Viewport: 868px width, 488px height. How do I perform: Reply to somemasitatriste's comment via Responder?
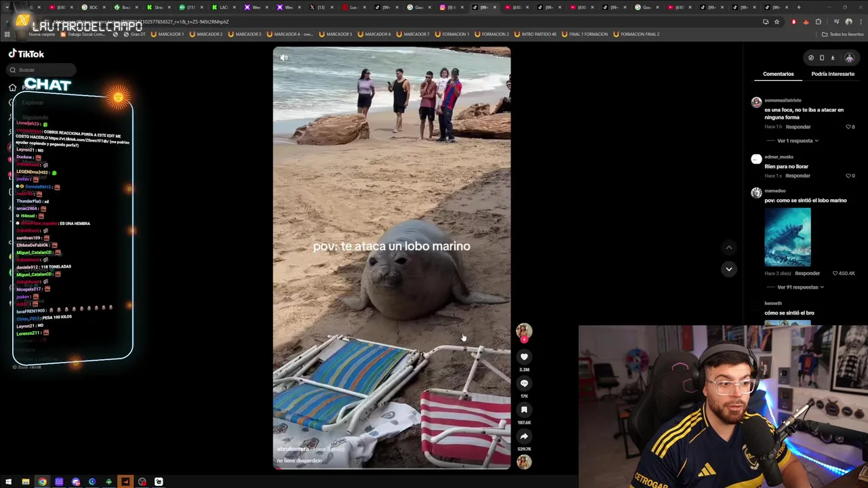point(798,127)
